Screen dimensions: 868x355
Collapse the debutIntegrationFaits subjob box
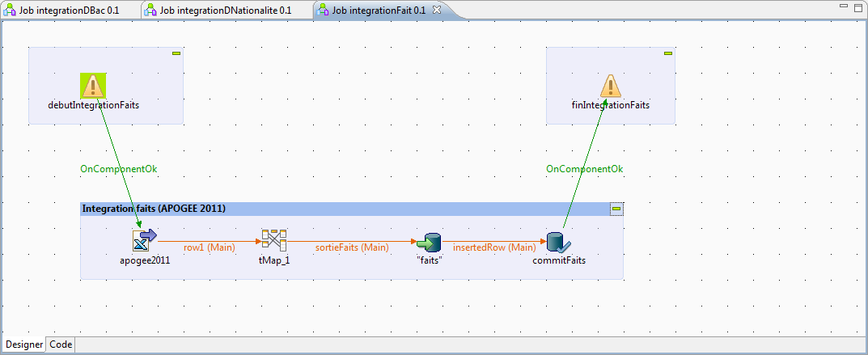click(x=176, y=53)
